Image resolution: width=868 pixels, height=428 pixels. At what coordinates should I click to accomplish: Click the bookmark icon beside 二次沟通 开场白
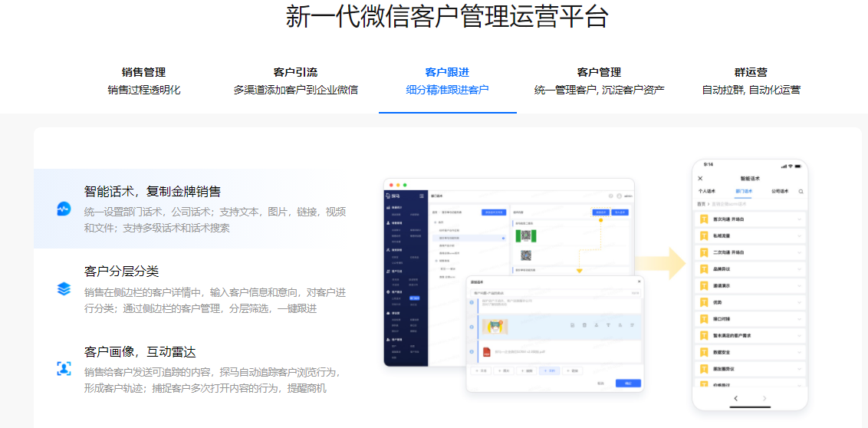click(704, 252)
